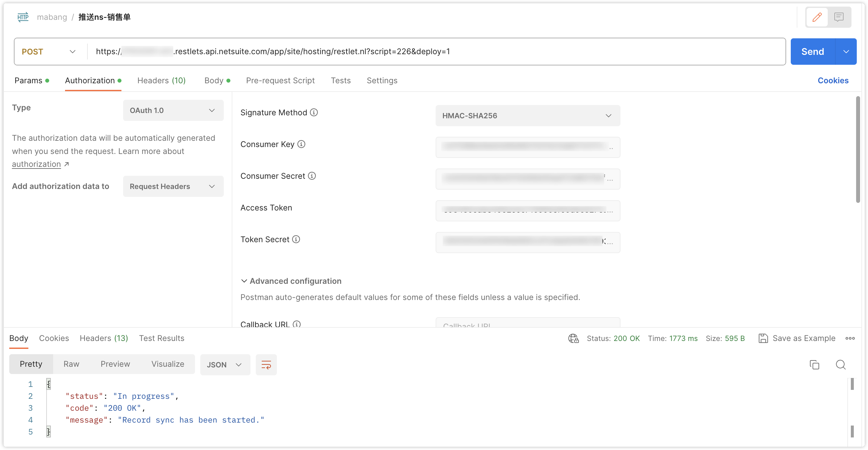Follow the authorization learn more link
Screen dimensions: 868x450
[36, 164]
